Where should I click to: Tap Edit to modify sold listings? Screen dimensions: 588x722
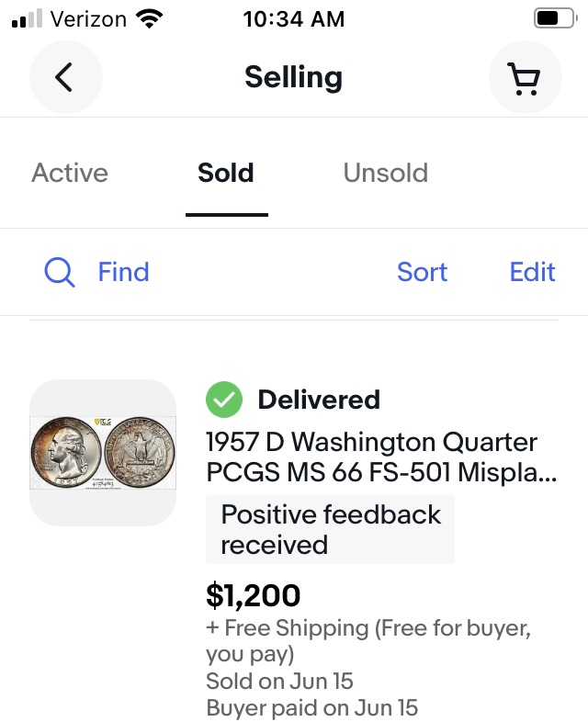pos(533,272)
